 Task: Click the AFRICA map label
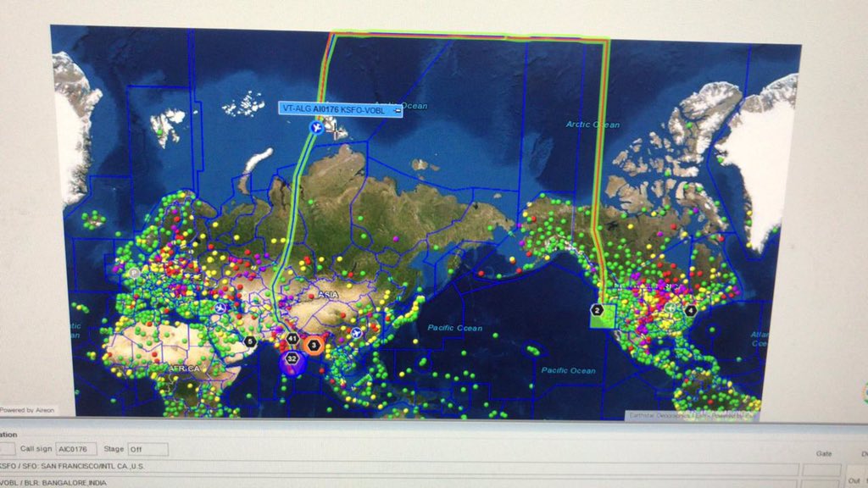(x=184, y=369)
